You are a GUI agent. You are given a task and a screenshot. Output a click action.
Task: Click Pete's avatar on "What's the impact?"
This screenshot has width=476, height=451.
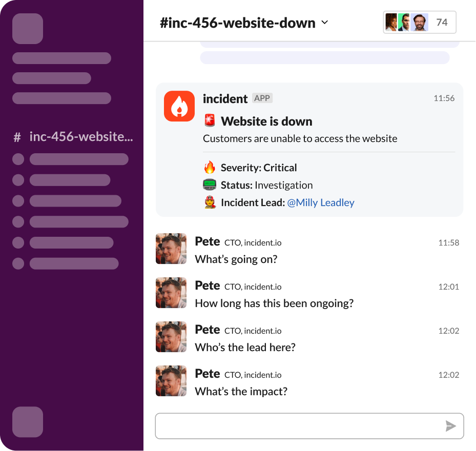171,381
